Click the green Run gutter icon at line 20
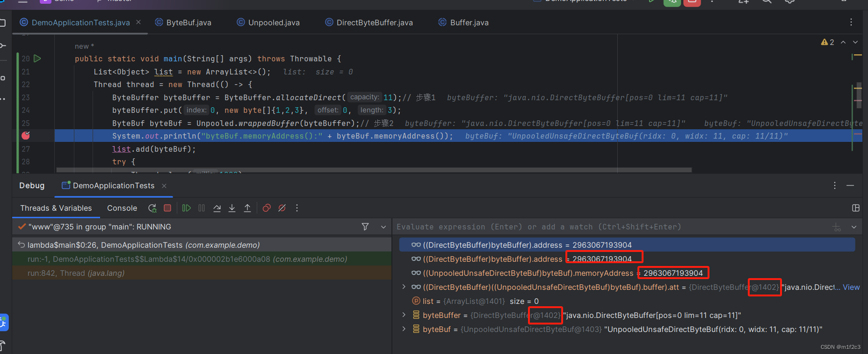 [37, 59]
